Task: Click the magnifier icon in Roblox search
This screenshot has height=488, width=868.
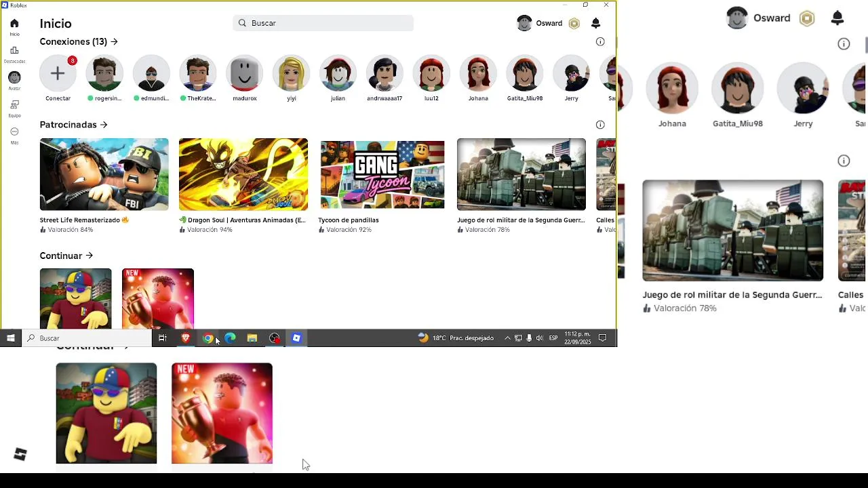Action: point(242,23)
